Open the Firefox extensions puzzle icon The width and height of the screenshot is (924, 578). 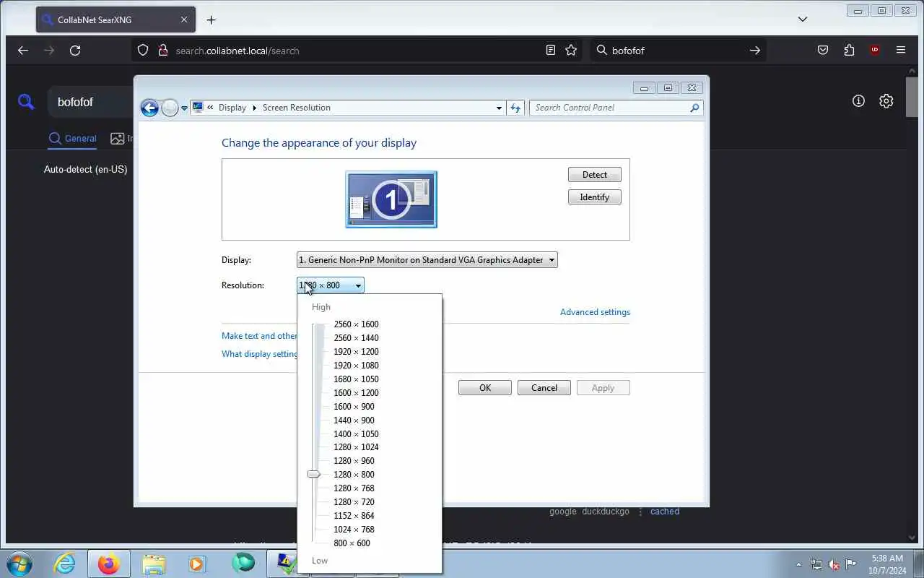pyautogui.click(x=849, y=51)
